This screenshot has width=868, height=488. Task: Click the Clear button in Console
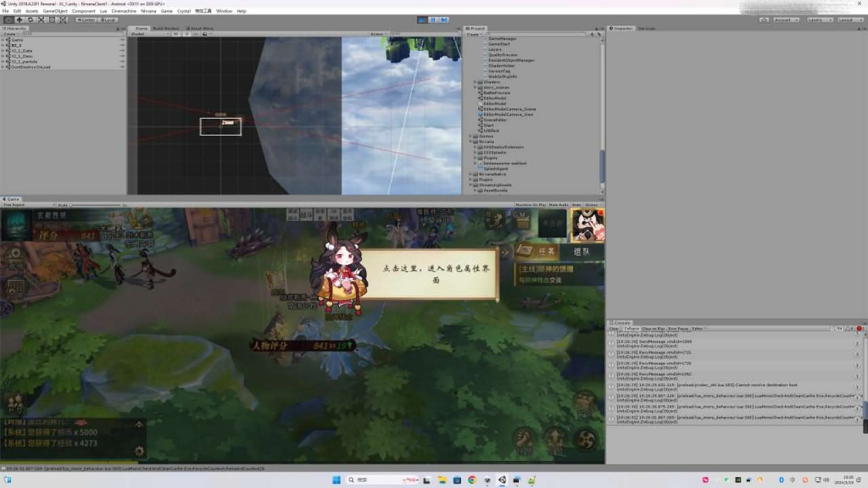click(x=614, y=328)
